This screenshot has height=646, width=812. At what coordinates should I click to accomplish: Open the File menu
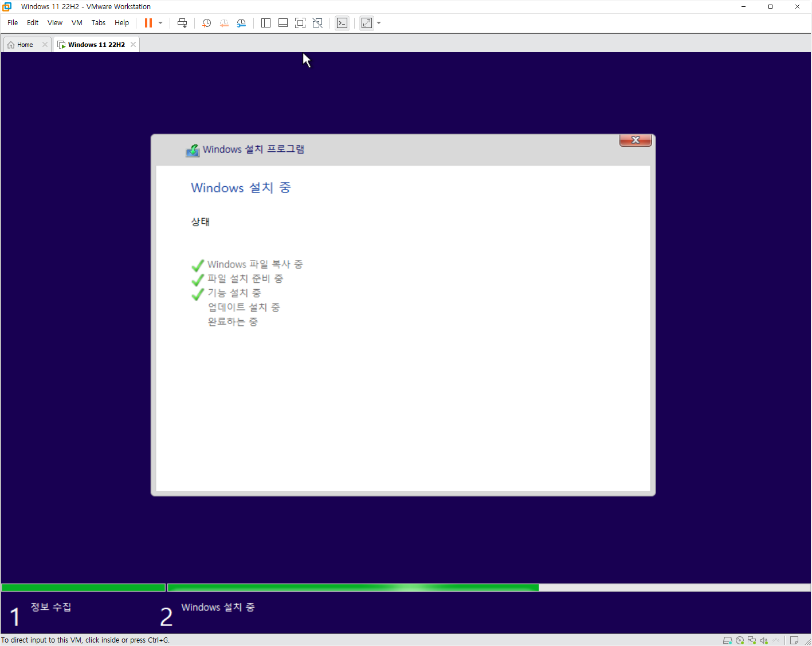13,23
